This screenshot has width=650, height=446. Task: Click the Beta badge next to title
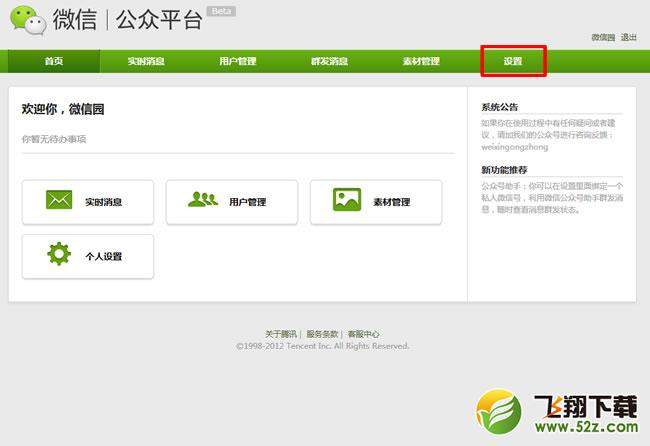click(221, 11)
